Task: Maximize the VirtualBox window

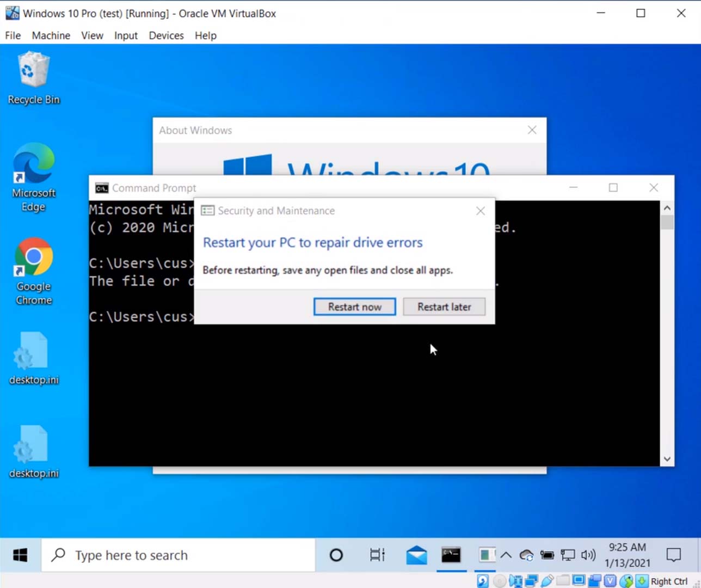Action: (641, 13)
